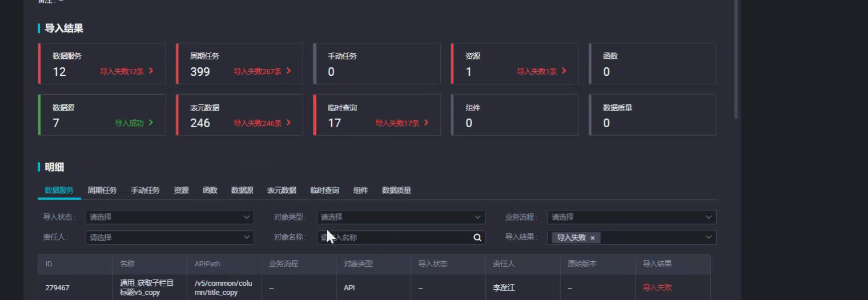868x300 pixels.
Task: Open 资源 detail tab
Action: (x=181, y=190)
